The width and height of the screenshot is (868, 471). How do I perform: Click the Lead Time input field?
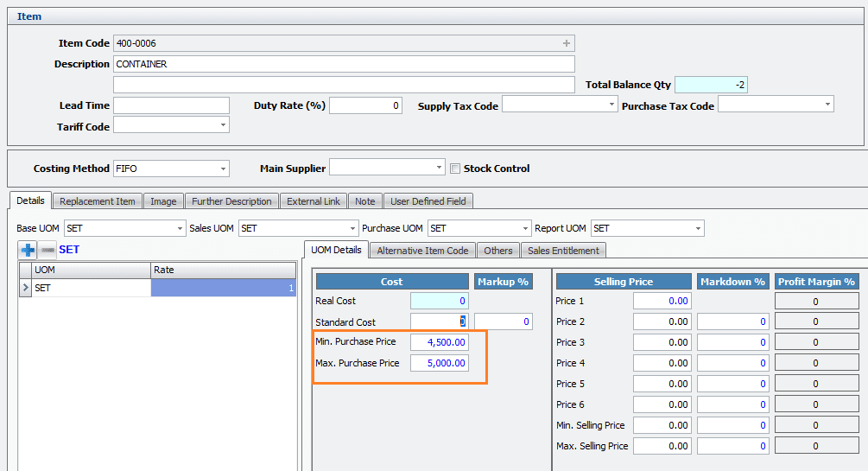(171, 105)
